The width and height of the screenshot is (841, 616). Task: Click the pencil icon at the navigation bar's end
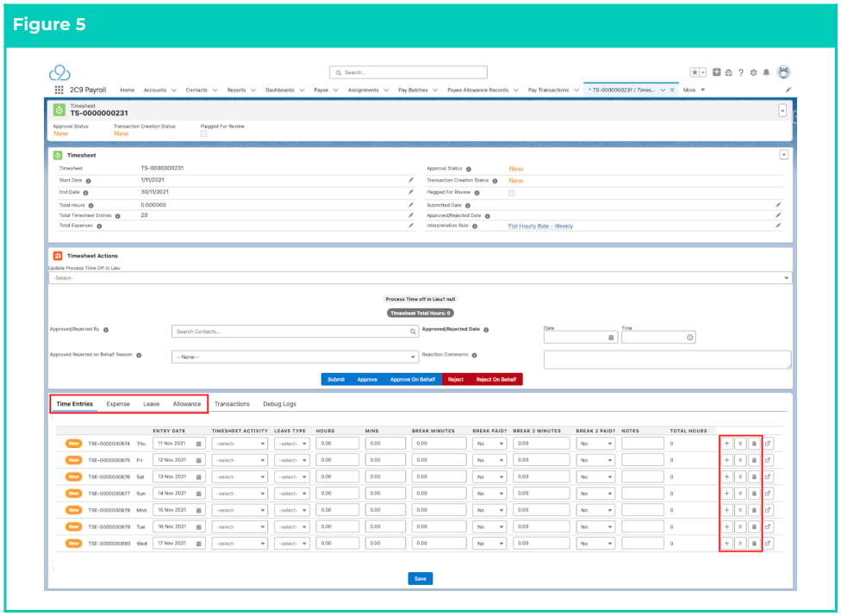[788, 90]
